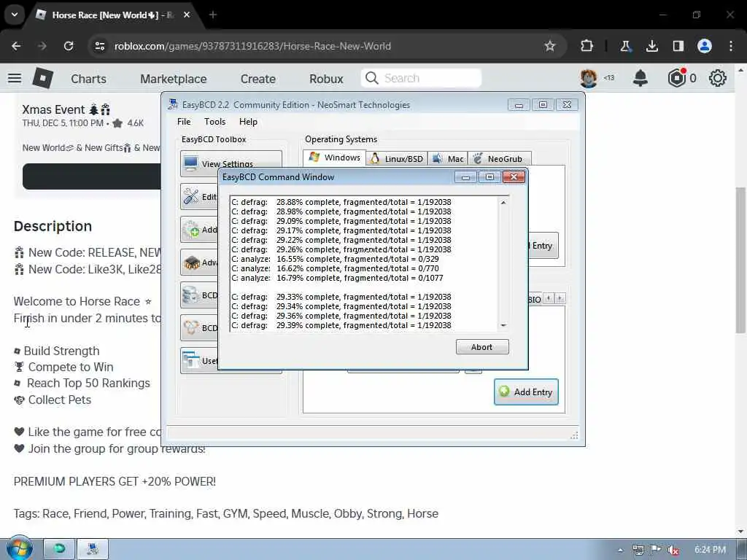Open Roblox notifications bell
This screenshot has width=747, height=560.
pos(640,77)
